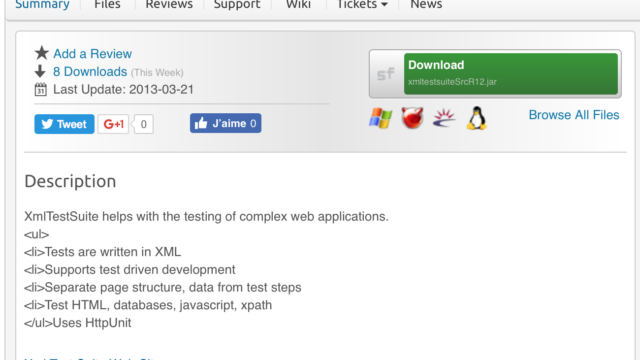Expand the Tickets dropdown menu

click(x=362, y=4)
